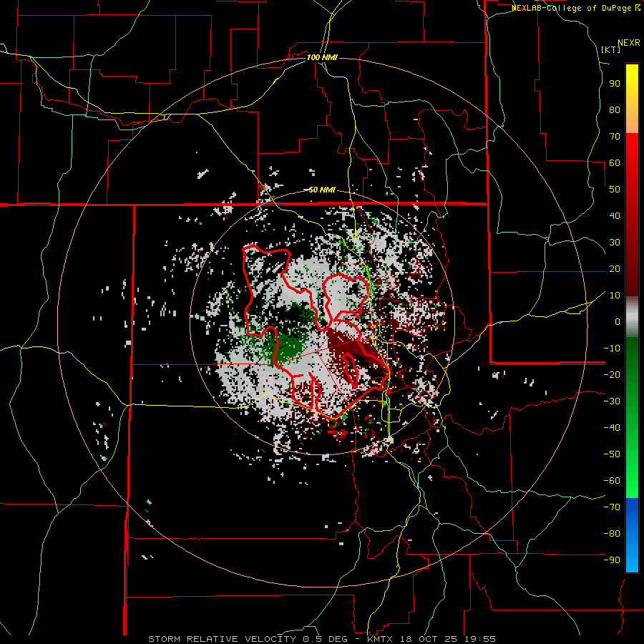Viewport: 644px width, 644px height.
Task: Click the positive 90 value on velocity scale
Action: 615,84
